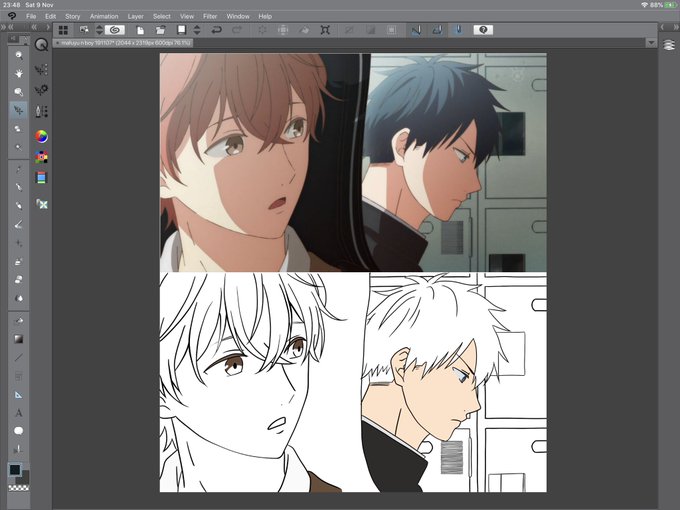Open the Color Slider bars palette
The height and width of the screenshot is (510, 680).
click(41, 178)
